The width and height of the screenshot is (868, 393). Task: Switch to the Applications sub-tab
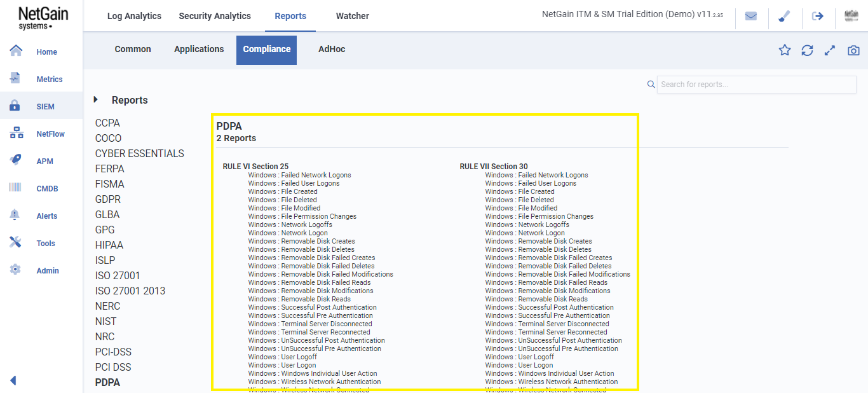[199, 49]
